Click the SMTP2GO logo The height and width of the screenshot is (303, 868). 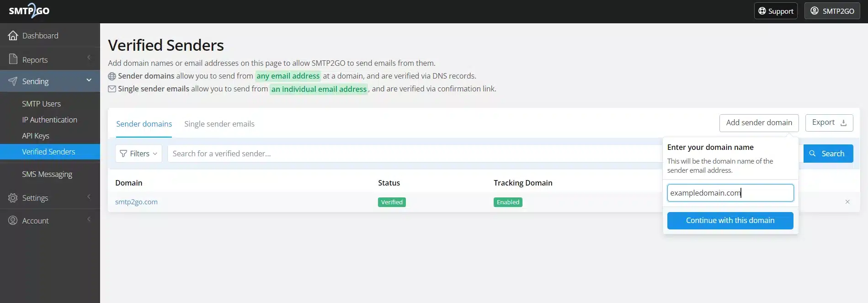point(29,11)
